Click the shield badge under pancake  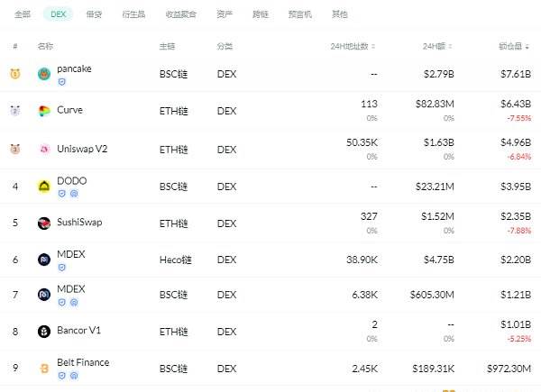(61, 82)
